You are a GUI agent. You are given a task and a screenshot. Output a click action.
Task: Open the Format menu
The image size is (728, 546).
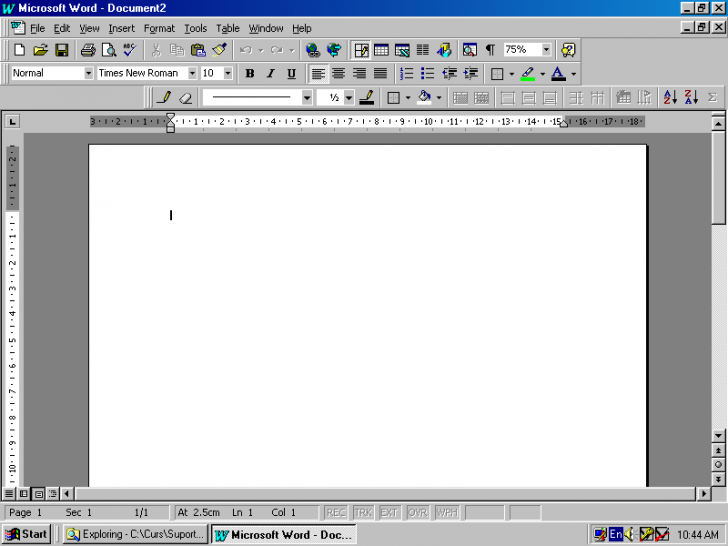pos(159,28)
